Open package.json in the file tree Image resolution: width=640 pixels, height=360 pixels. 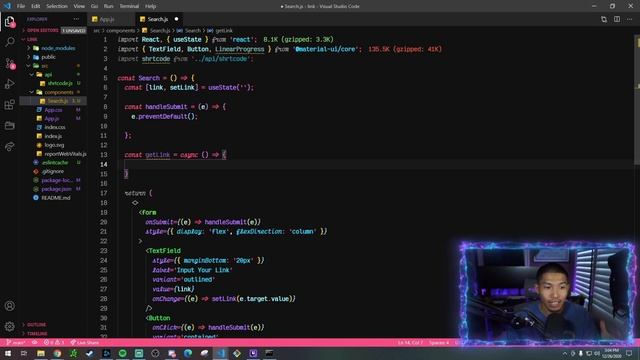coord(56,189)
